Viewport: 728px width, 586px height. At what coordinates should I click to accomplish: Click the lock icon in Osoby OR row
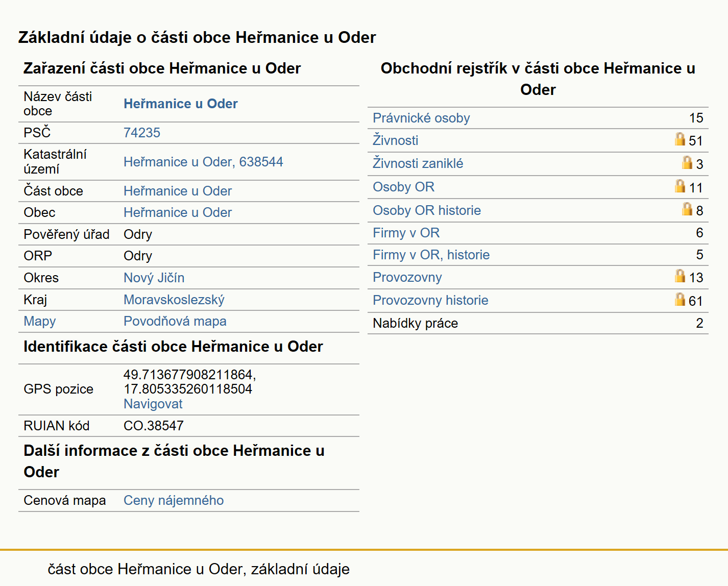680,186
